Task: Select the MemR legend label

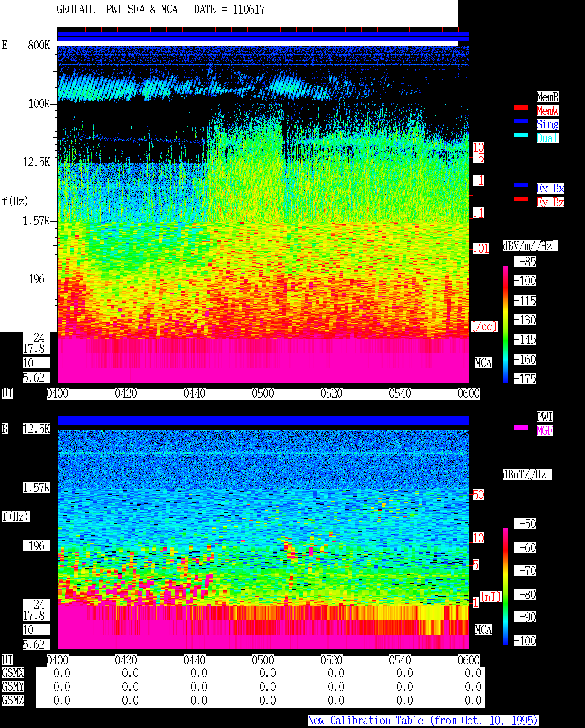Action: point(548,97)
